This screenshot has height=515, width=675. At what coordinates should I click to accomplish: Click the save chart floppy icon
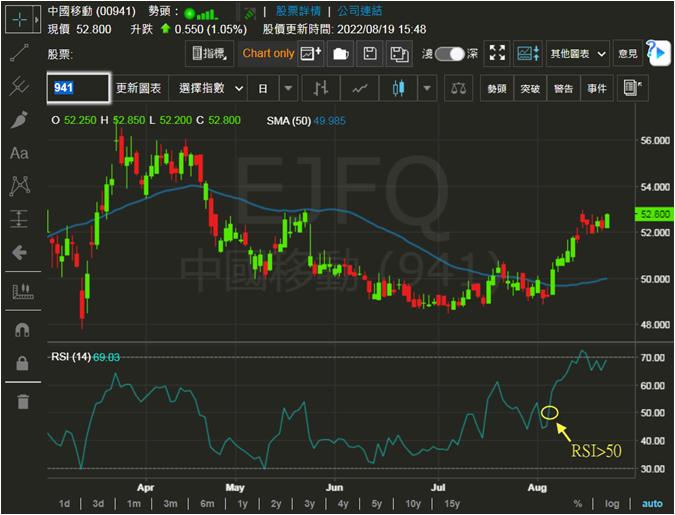pyautogui.click(x=370, y=53)
